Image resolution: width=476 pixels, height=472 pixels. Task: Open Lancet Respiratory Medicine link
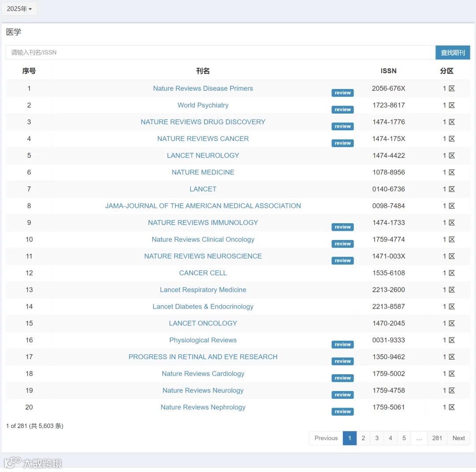pos(203,290)
